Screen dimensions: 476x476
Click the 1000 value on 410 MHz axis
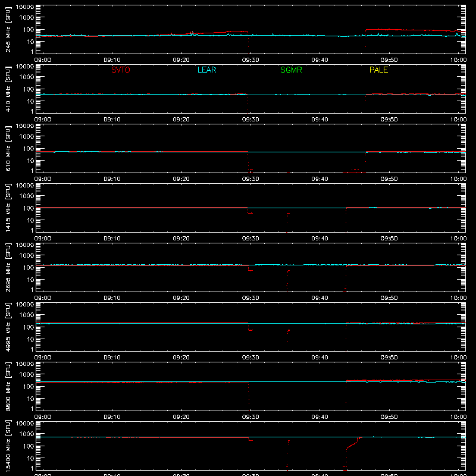pos(27,77)
